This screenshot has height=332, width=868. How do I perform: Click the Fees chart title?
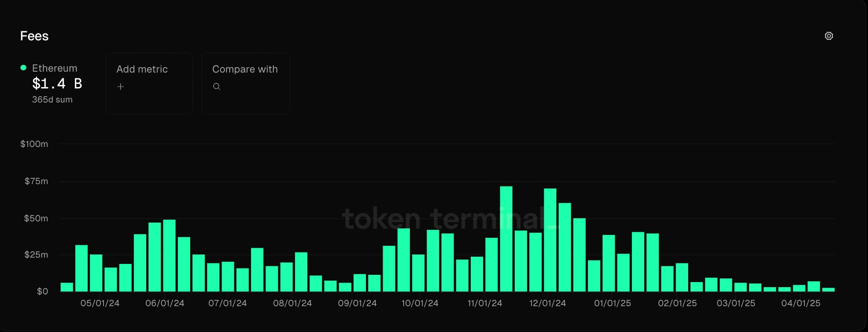pyautogui.click(x=34, y=36)
